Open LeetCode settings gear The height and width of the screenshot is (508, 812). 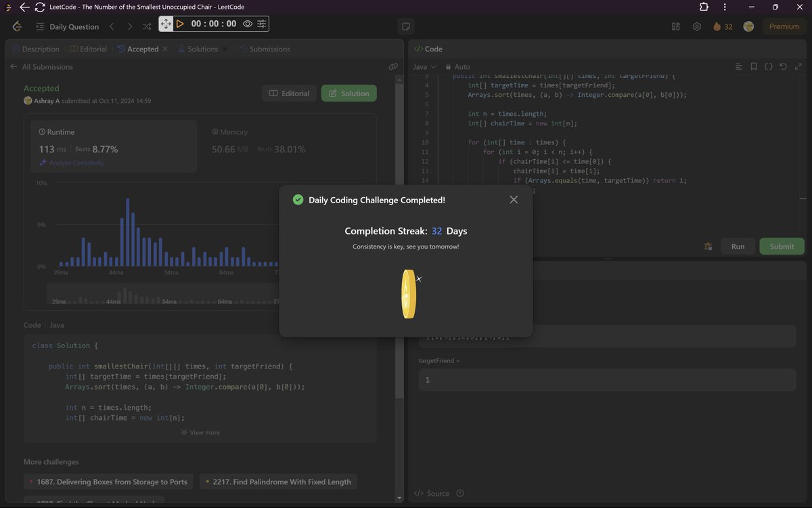pos(697,26)
